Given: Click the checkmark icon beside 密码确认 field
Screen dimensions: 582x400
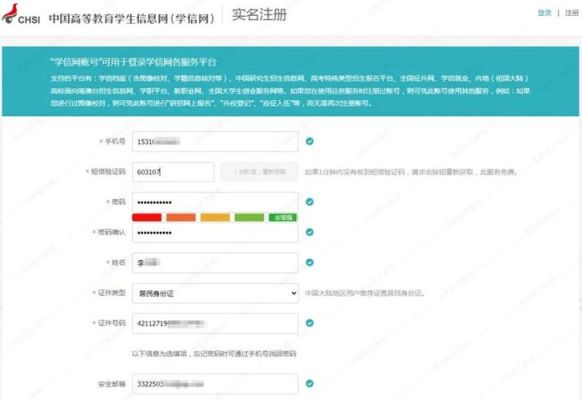Looking at the screenshot, I should click(x=310, y=232).
